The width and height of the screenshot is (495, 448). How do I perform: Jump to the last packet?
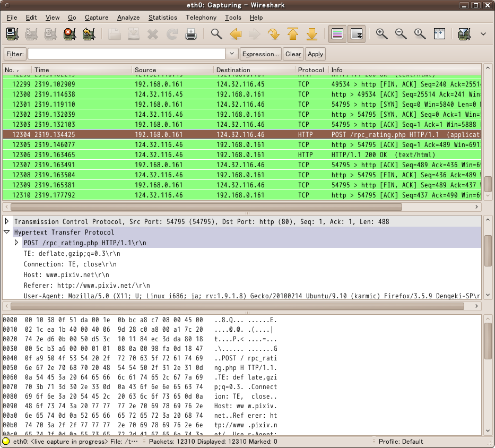[312, 35]
